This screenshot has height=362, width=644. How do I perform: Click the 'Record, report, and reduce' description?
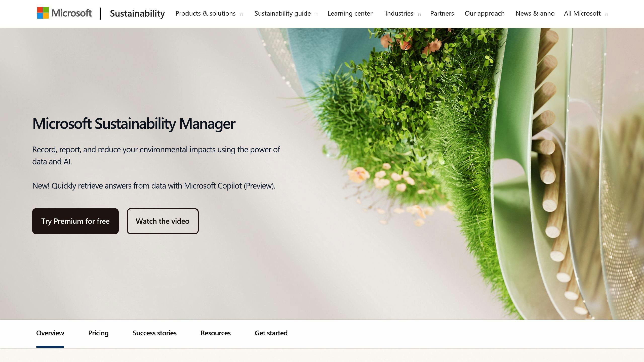(x=156, y=156)
